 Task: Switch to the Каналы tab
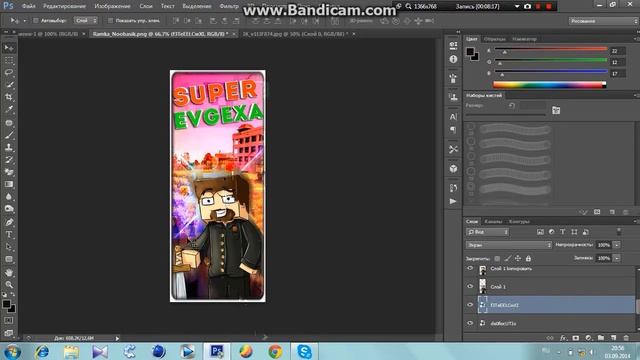[493, 222]
